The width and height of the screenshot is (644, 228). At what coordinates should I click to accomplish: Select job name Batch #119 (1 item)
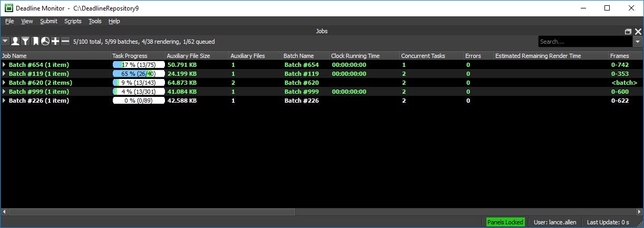coord(39,74)
